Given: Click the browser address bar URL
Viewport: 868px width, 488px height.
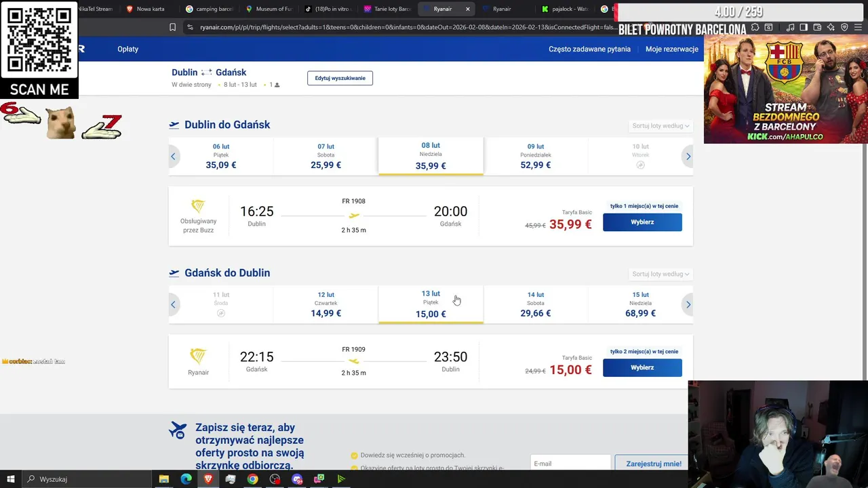Looking at the screenshot, I should [408, 27].
